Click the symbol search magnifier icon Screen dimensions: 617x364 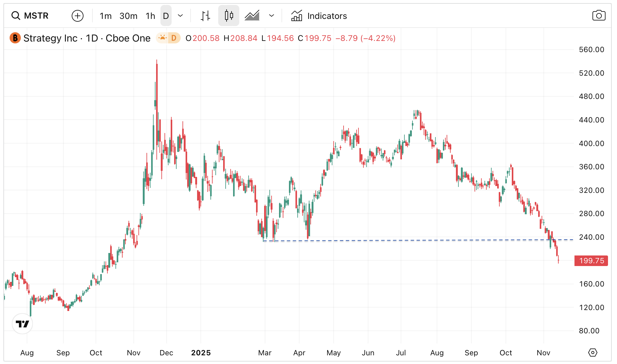point(16,16)
